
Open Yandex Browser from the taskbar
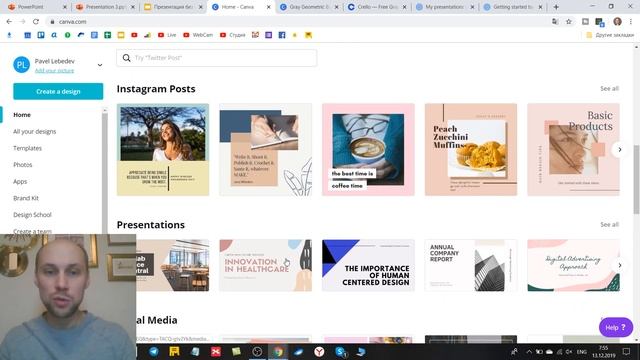319,351
